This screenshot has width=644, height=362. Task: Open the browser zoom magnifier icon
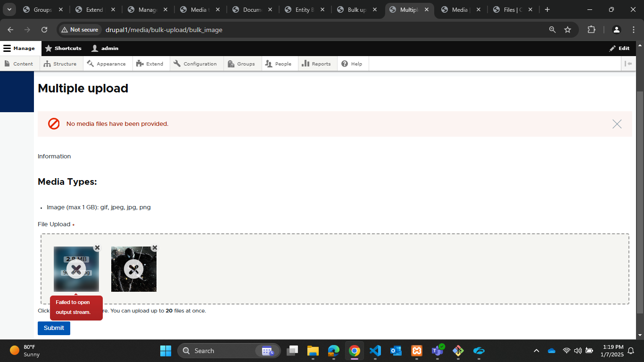[553, 30]
